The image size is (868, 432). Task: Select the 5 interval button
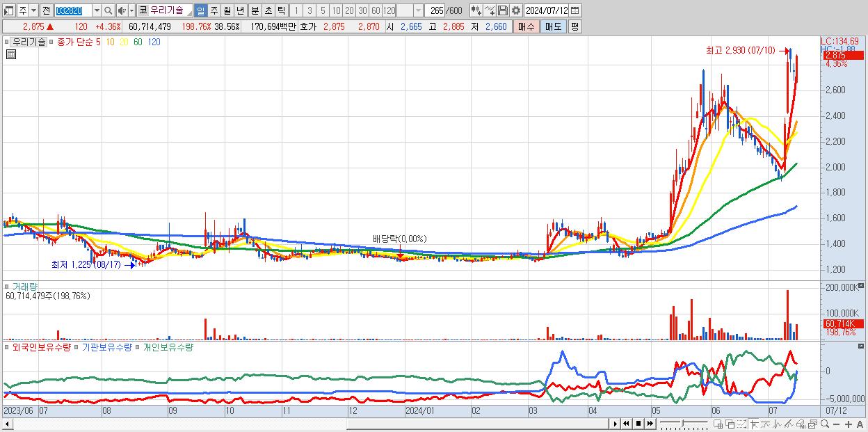pos(323,10)
